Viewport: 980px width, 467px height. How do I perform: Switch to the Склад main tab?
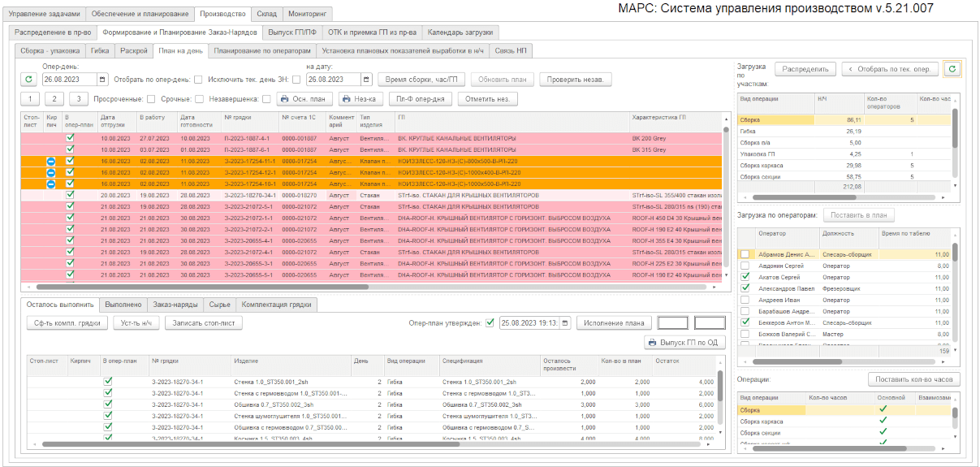266,14
